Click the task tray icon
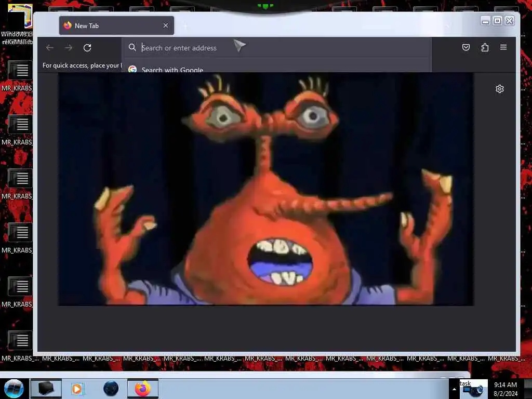Image resolution: width=532 pixels, height=399 pixels. point(473,389)
